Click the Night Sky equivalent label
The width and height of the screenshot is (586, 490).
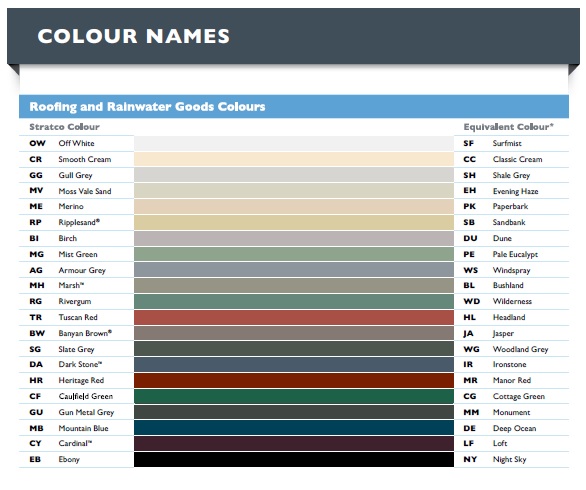[x=509, y=459]
